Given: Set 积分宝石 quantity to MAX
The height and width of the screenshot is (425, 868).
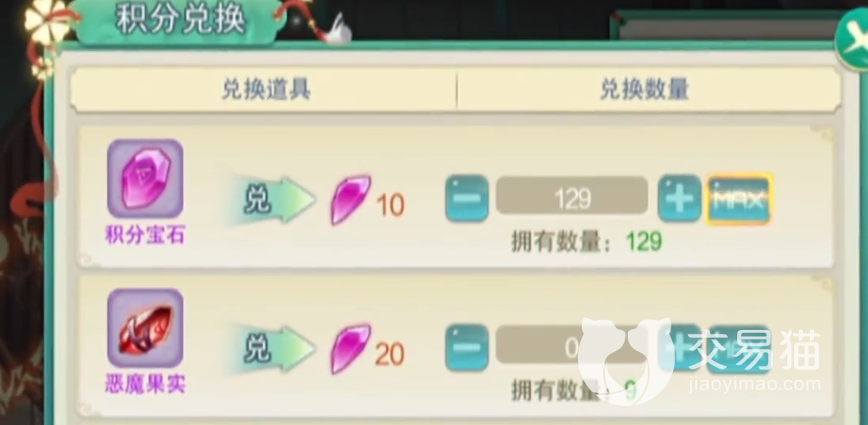Looking at the screenshot, I should tap(740, 199).
